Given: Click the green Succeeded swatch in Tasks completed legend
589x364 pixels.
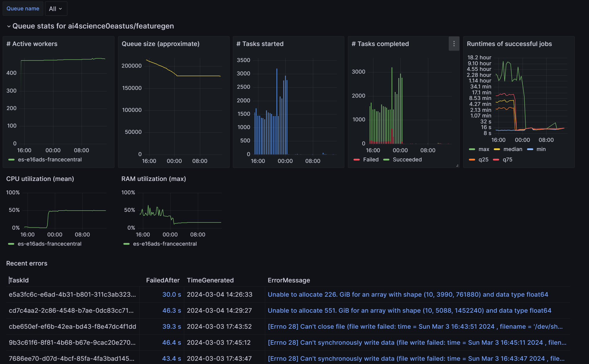Looking at the screenshot, I should [x=386, y=160].
